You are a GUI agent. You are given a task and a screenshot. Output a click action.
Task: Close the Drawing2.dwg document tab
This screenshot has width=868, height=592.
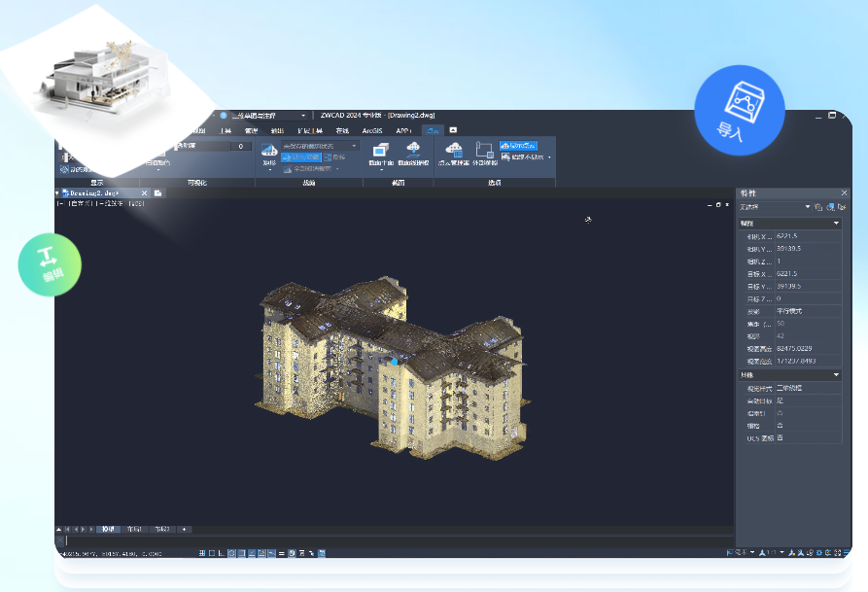coord(145,193)
